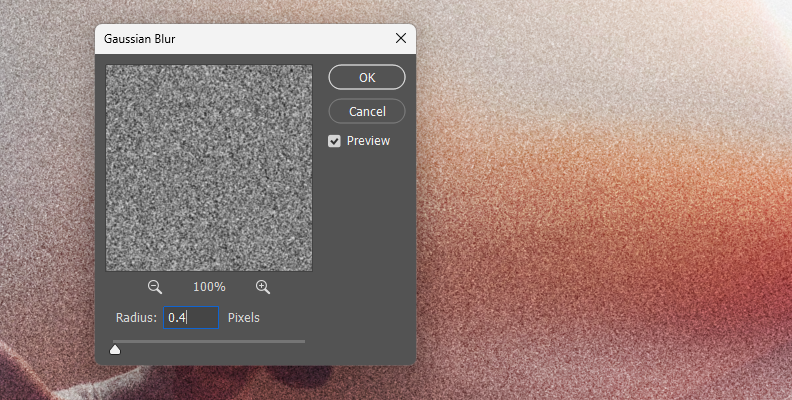Viewport: 792px width, 400px height.
Task: Zoom out the blur preview
Action: coord(155,287)
